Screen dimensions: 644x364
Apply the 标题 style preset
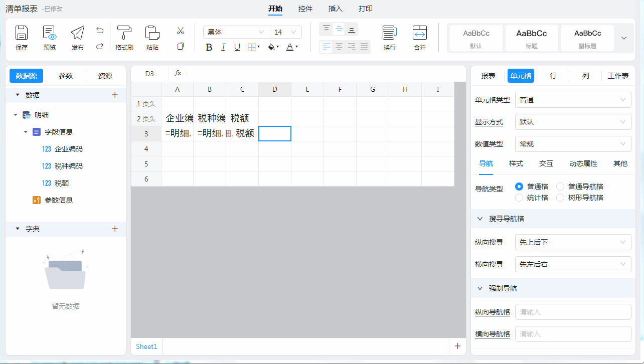click(x=532, y=38)
